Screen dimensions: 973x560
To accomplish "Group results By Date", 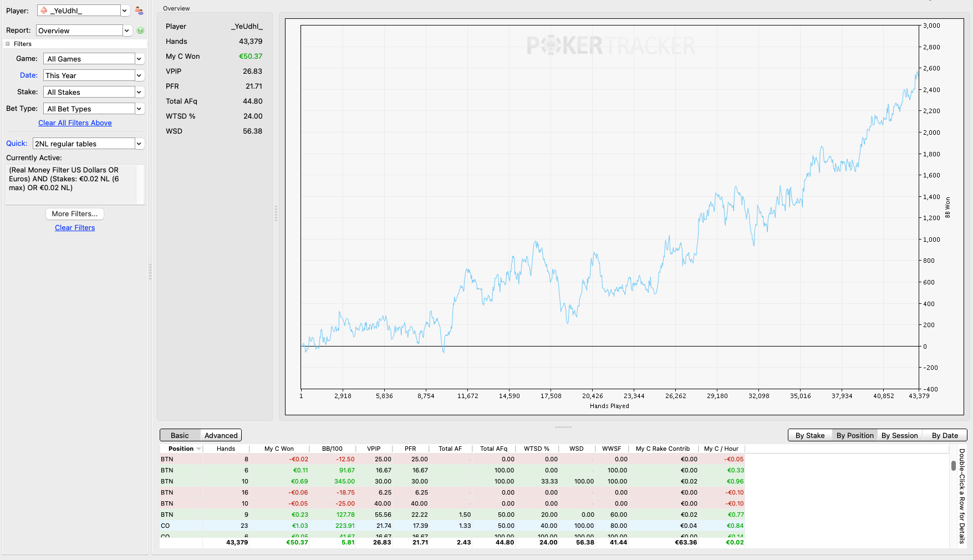I will pyautogui.click(x=945, y=435).
